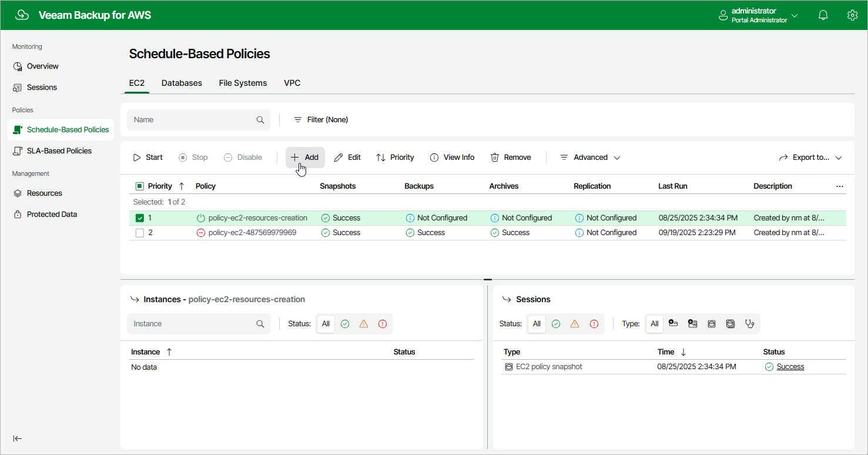Viewport: 868px width, 455px height.
Task: Filter sessions by first disk type icon
Action: click(x=673, y=323)
